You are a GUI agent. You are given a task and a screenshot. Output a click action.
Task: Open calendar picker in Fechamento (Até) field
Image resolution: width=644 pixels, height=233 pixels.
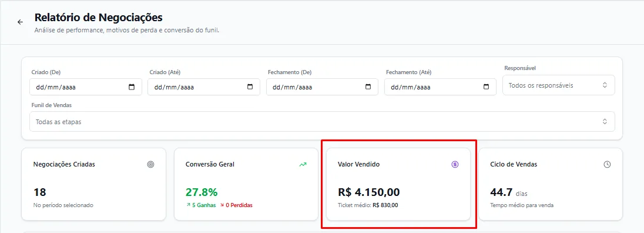(x=487, y=87)
